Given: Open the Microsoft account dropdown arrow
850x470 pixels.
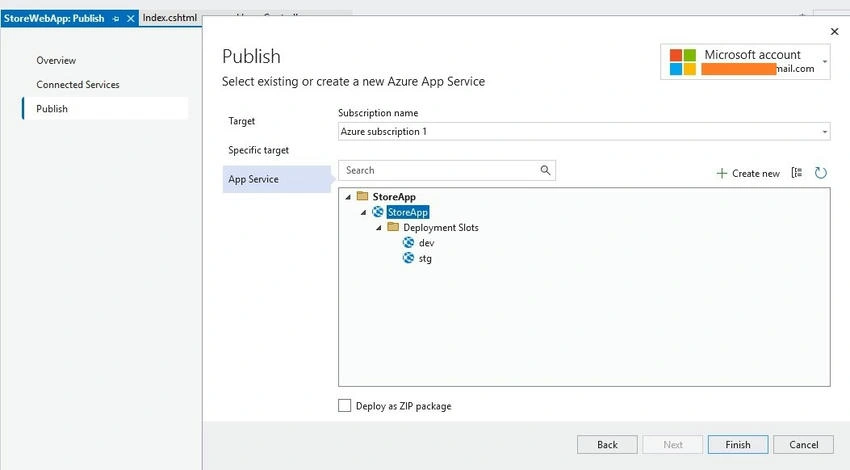Looking at the screenshot, I should pos(825,62).
